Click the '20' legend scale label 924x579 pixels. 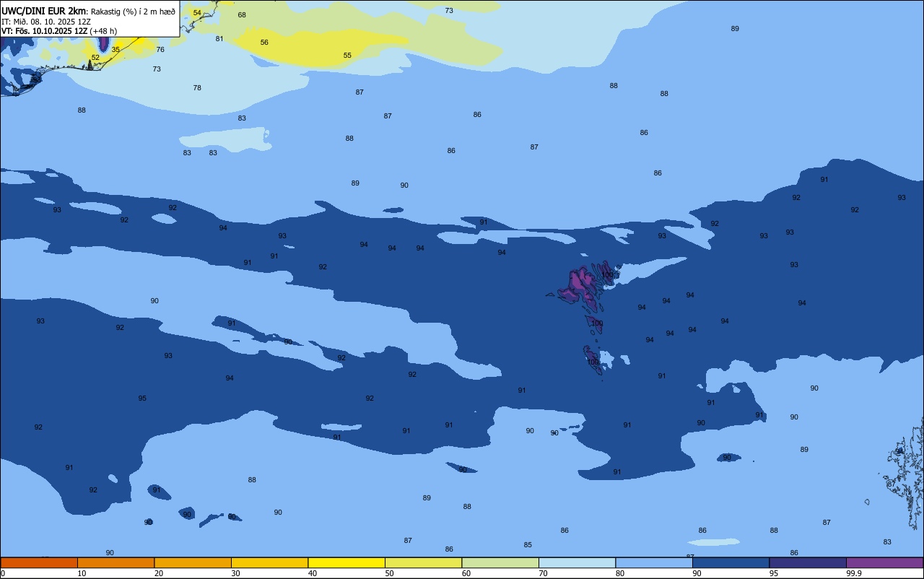pyautogui.click(x=159, y=573)
